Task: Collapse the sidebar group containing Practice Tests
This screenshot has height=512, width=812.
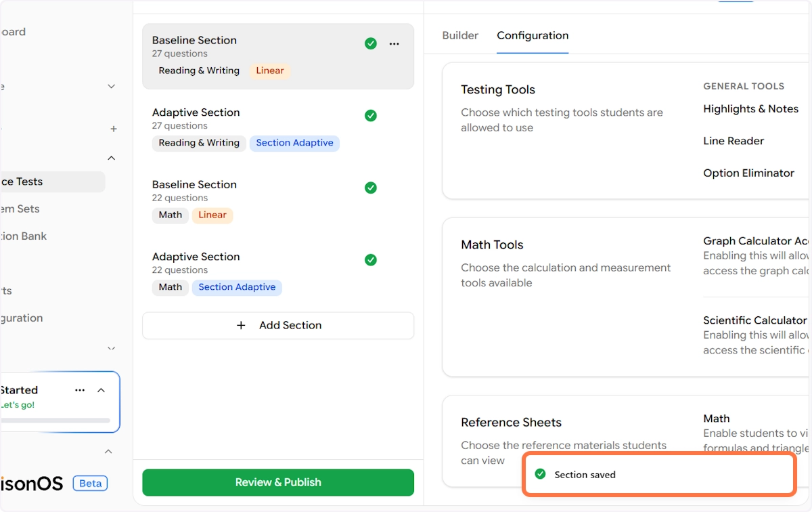Action: [112, 158]
